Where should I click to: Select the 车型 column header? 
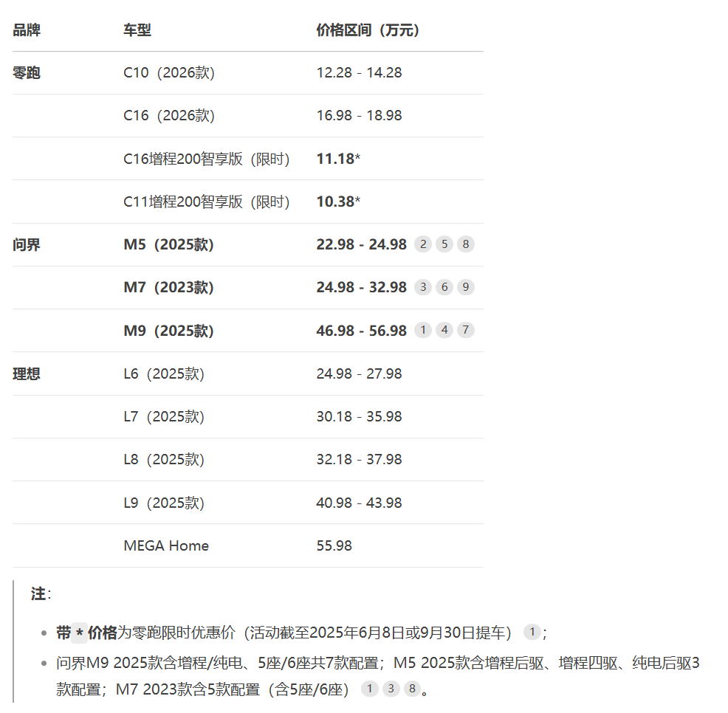[137, 30]
